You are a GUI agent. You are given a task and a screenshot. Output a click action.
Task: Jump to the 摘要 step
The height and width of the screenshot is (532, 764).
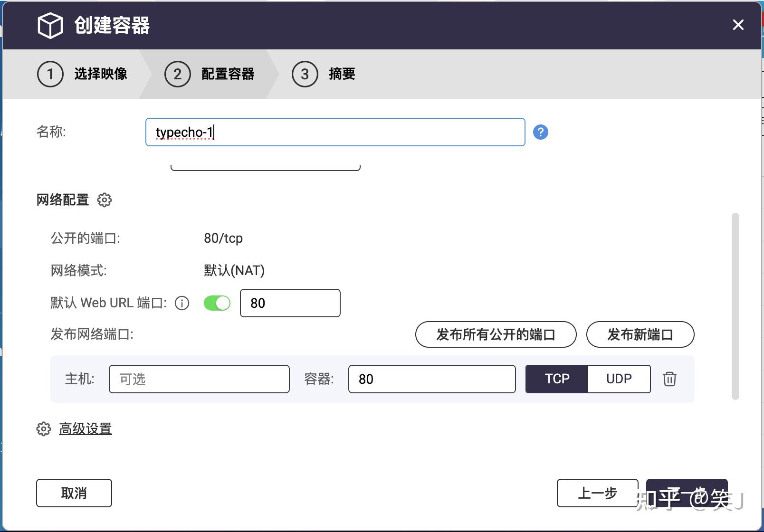point(342,74)
